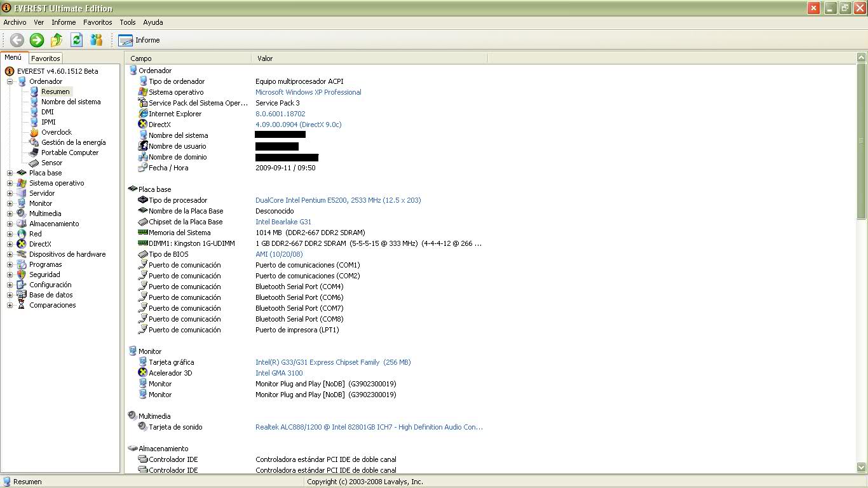Screen dimensions: 868x488
Task: Click the Sistema operativo Windows icon in tree
Action: pyautogui.click(x=22, y=183)
